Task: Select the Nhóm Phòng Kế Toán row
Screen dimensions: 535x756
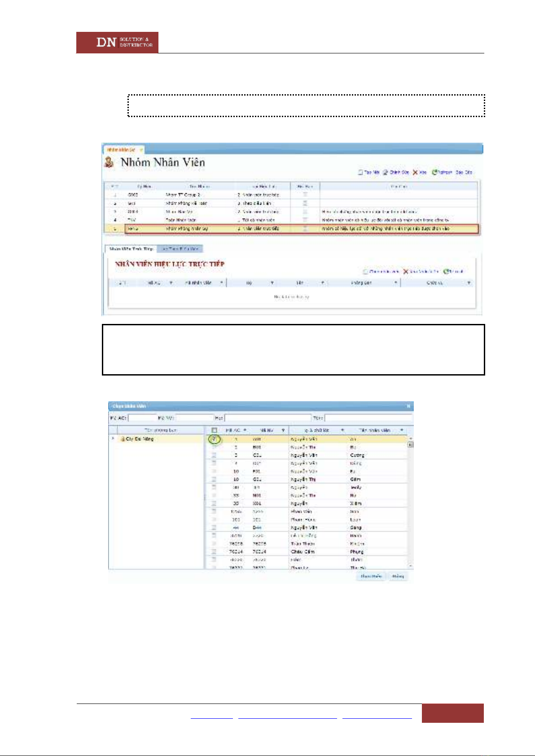Action: pyautogui.click(x=292, y=203)
